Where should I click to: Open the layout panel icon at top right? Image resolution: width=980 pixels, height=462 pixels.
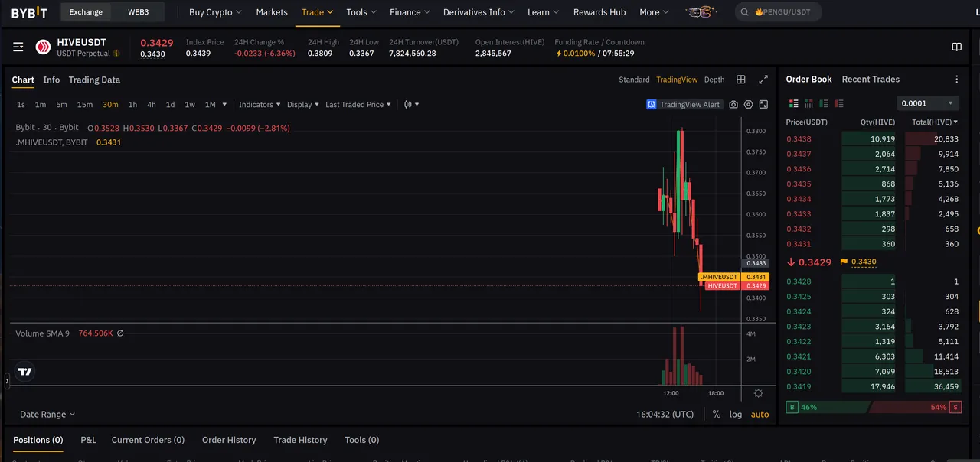956,47
